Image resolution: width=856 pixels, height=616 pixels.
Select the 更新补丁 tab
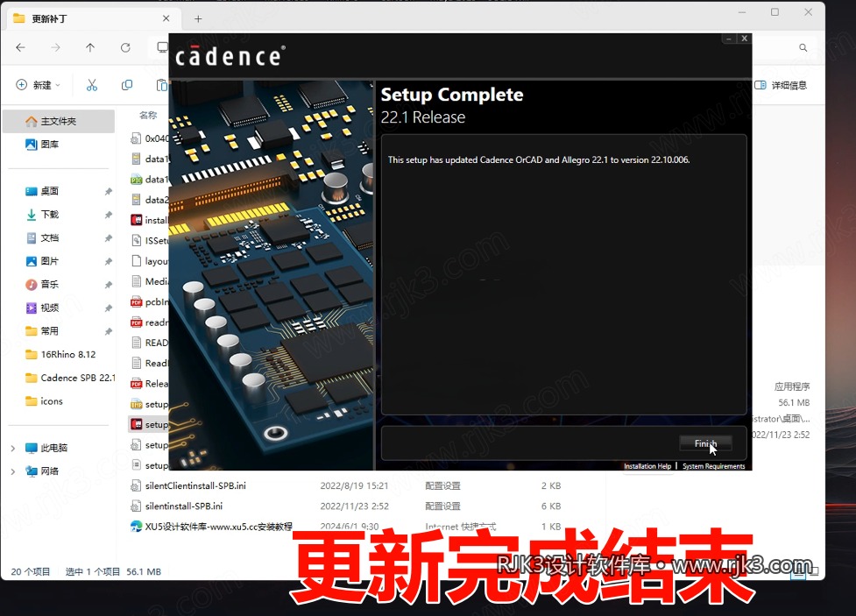click(92, 18)
